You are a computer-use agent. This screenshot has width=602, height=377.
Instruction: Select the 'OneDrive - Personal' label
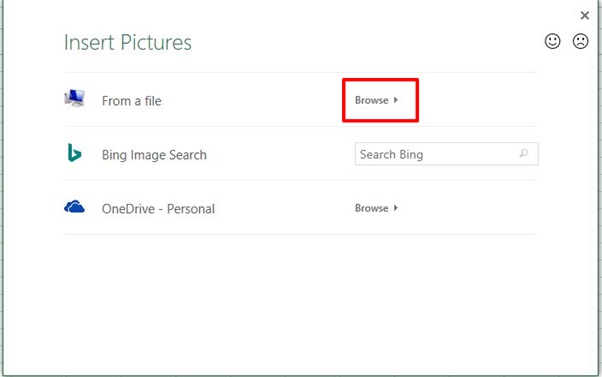(158, 209)
